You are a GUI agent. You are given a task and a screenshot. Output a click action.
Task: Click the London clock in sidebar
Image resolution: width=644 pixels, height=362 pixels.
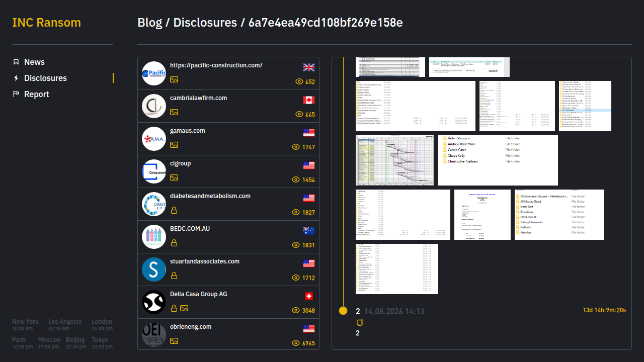[102, 325]
